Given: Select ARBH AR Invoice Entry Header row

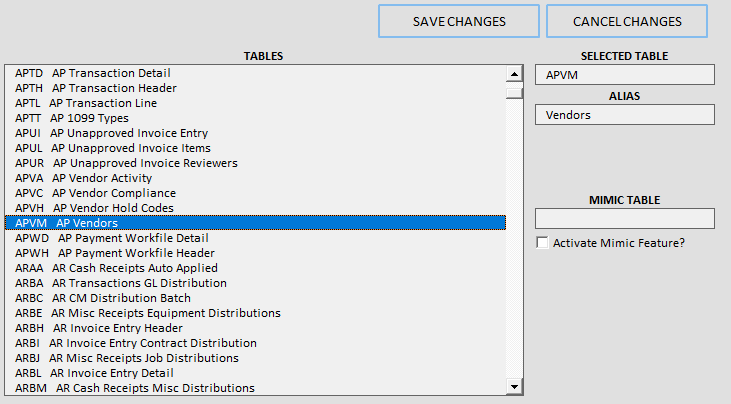Looking at the screenshot, I should [x=255, y=328].
